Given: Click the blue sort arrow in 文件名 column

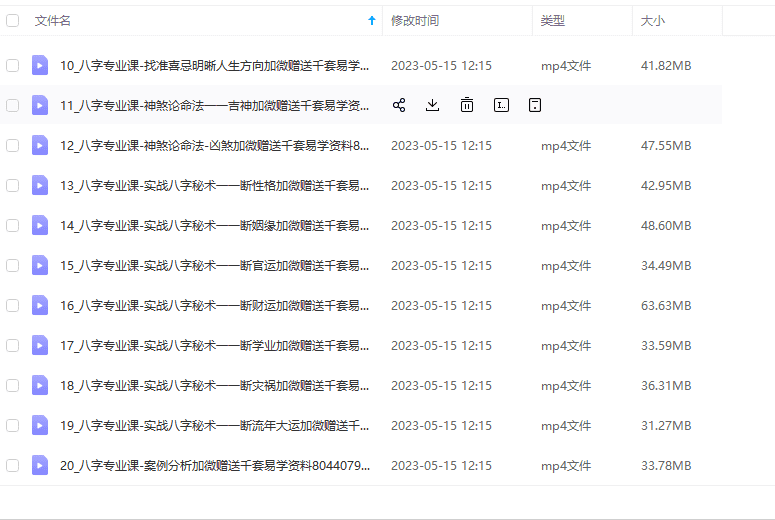Looking at the screenshot, I should point(372,20).
